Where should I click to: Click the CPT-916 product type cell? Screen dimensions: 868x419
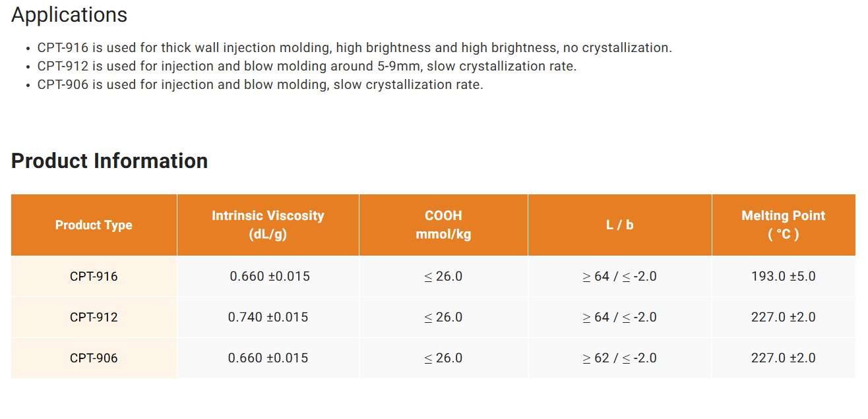point(94,276)
